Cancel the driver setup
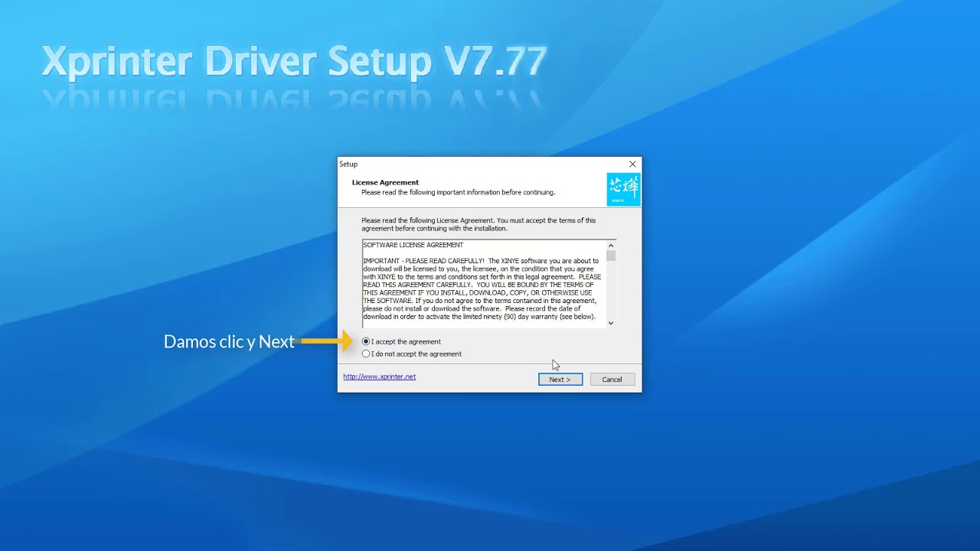980x551 pixels. (x=612, y=380)
